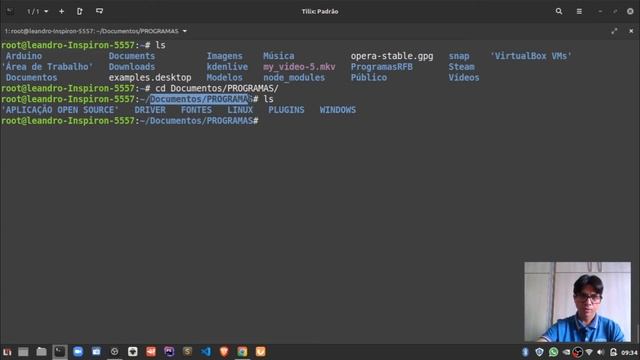Click the FONTES directory name
Screen dimensions: 640x360
click(x=196, y=110)
